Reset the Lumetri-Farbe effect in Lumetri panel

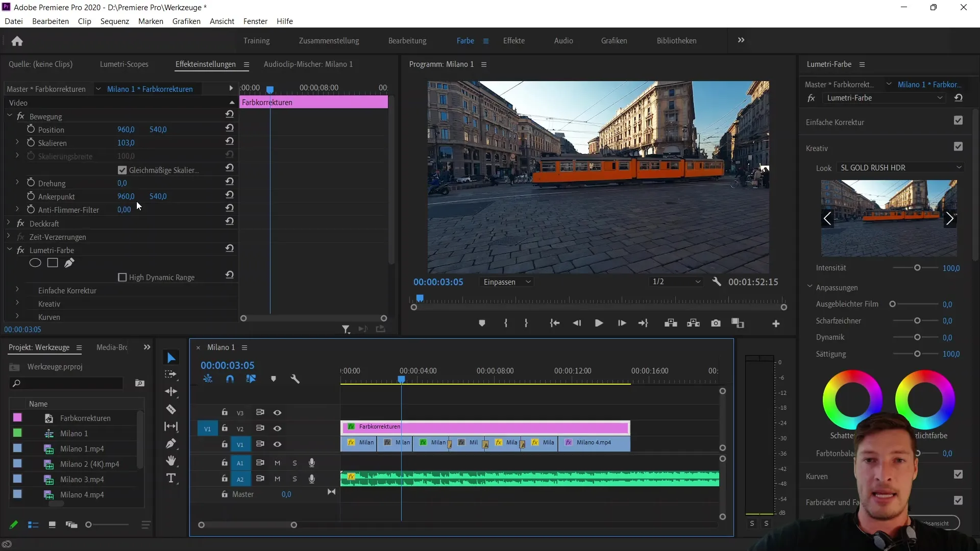[x=958, y=98]
